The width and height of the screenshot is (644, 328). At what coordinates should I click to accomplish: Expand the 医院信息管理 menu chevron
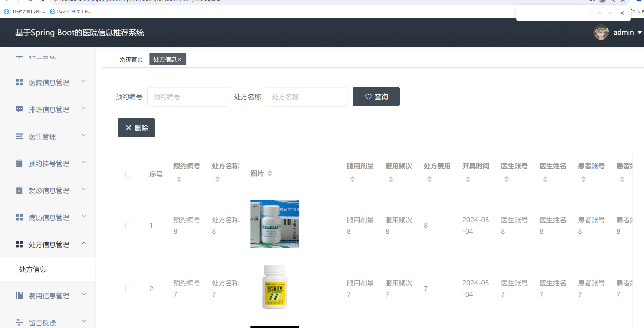pyautogui.click(x=84, y=81)
